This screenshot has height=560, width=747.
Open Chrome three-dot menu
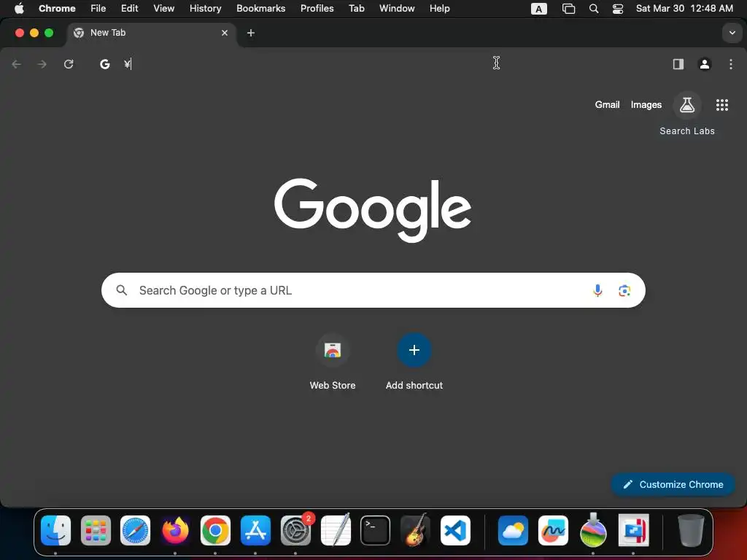pos(731,64)
